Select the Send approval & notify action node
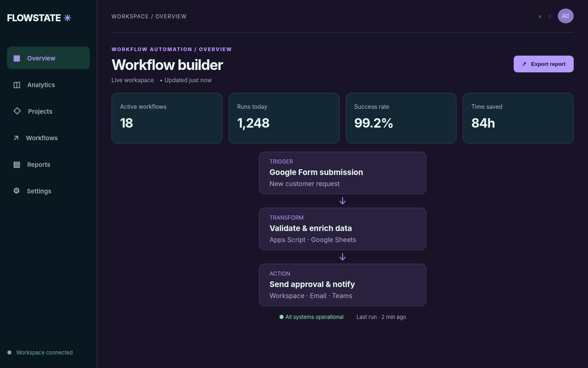 click(x=343, y=285)
